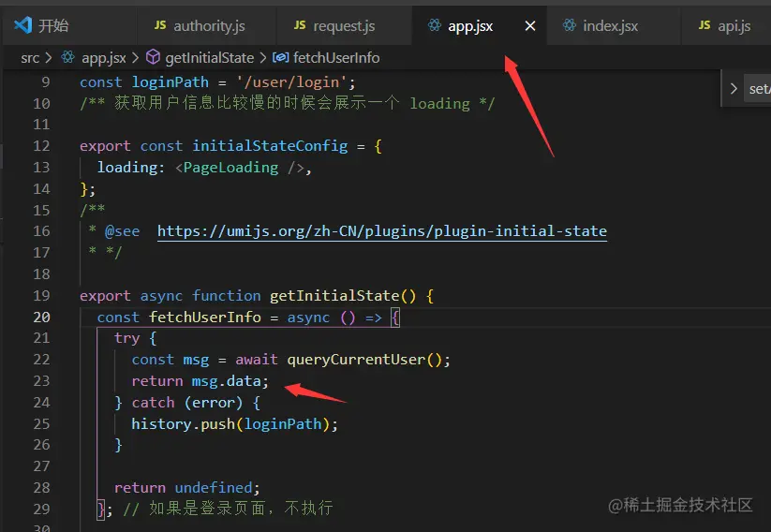Viewport: 771px width, 532px height.
Task: Click the PageLoading component tag
Action: point(230,168)
